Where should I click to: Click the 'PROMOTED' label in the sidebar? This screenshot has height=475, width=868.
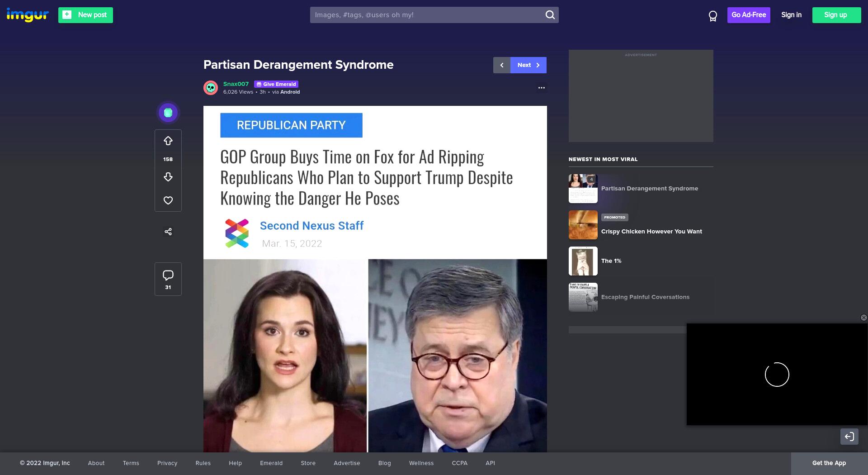615,218
